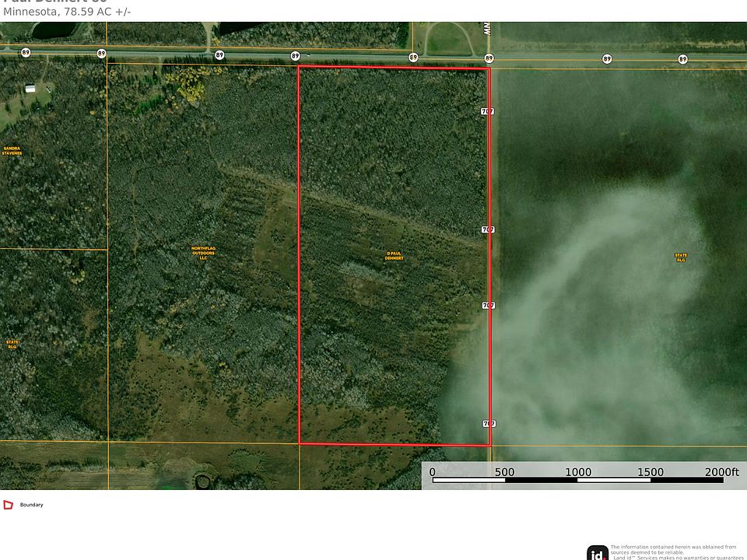Viewport: 747px width, 560px height.
Task: Click the 707 road shield nearest the boundary's southeast corner
Action: 489,423
